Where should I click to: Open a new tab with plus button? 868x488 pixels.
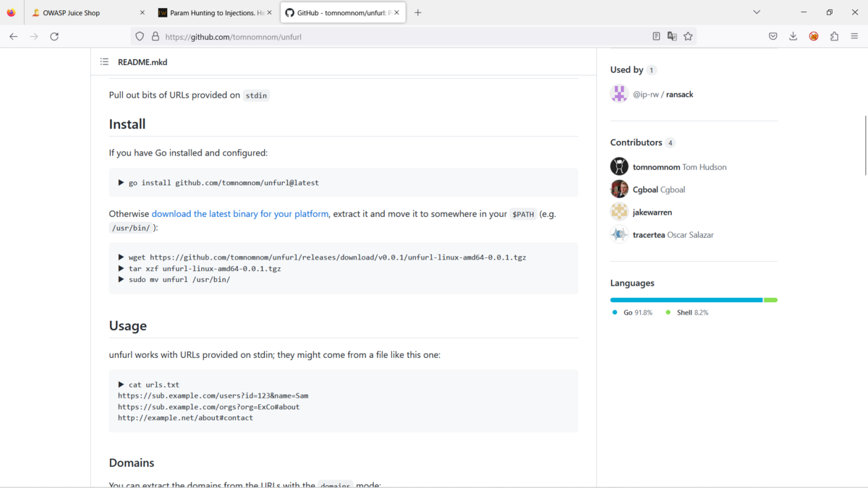(x=417, y=12)
